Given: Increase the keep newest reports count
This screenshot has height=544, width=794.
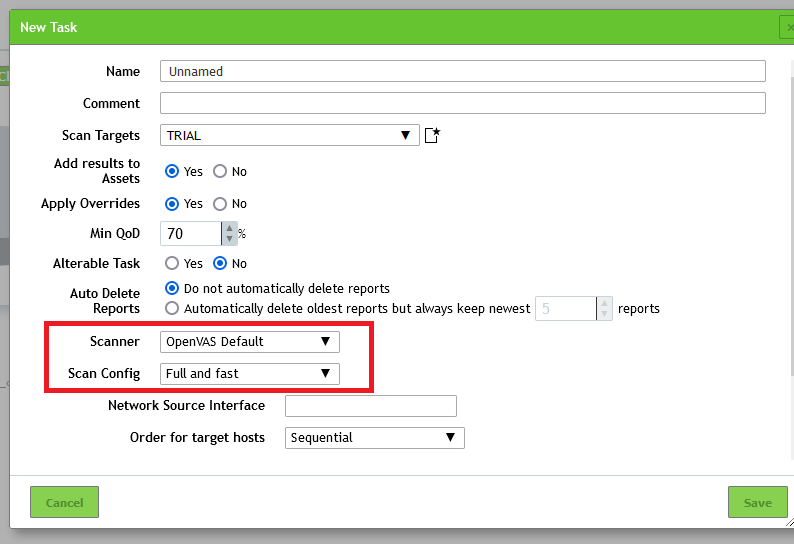Looking at the screenshot, I should [604, 303].
